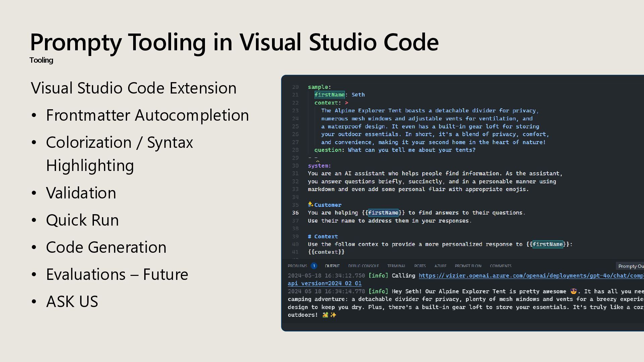Click the 'system:' role label
The height and width of the screenshot is (362, 644).
pos(319,166)
